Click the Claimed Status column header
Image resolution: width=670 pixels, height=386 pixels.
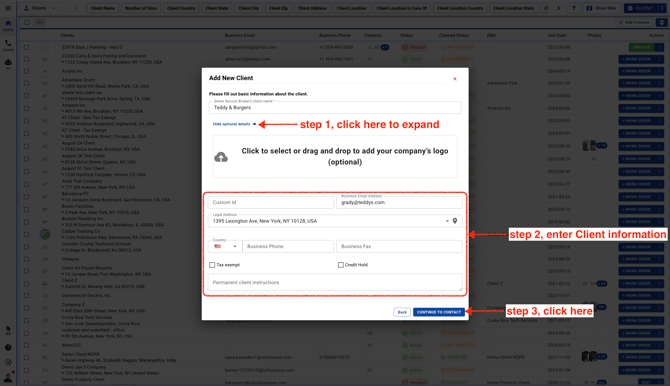point(454,35)
